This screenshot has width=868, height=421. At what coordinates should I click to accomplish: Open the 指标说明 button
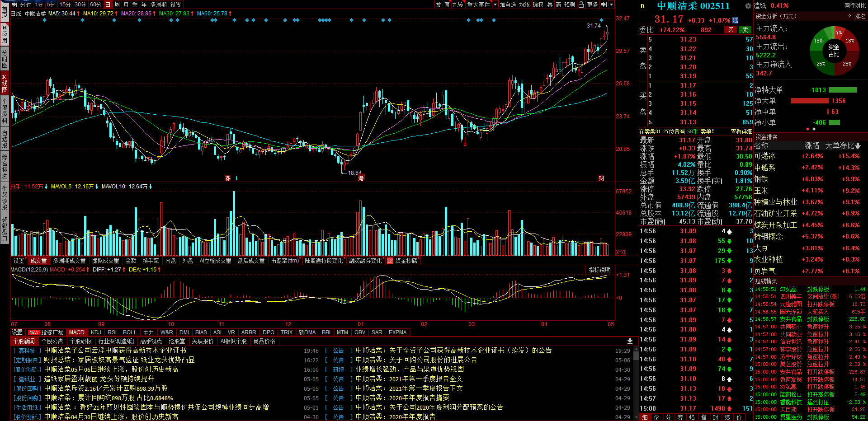[599, 270]
